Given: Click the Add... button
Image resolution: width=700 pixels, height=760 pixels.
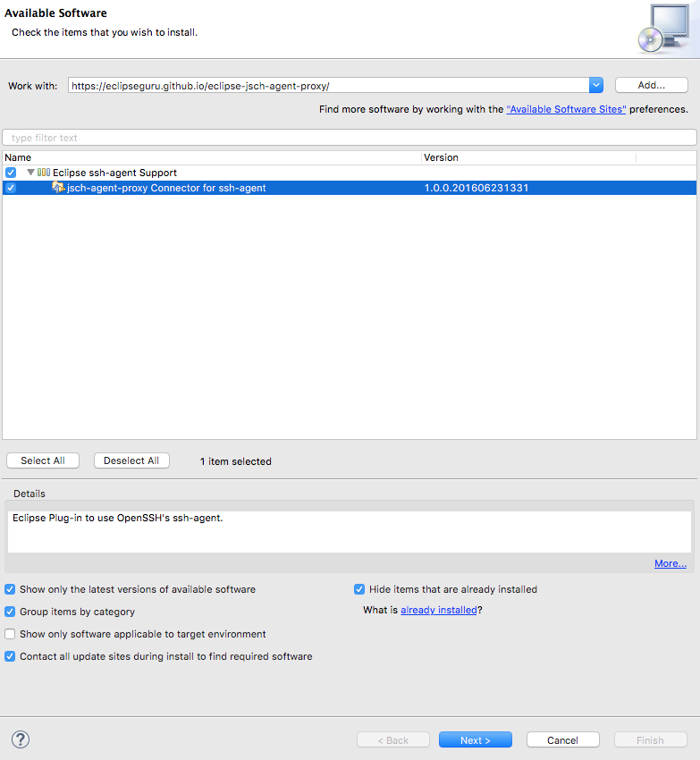Looking at the screenshot, I should tap(652, 85).
